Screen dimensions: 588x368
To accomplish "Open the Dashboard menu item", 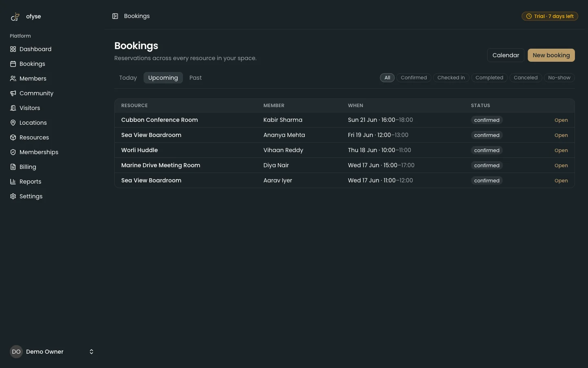I will pos(36,49).
